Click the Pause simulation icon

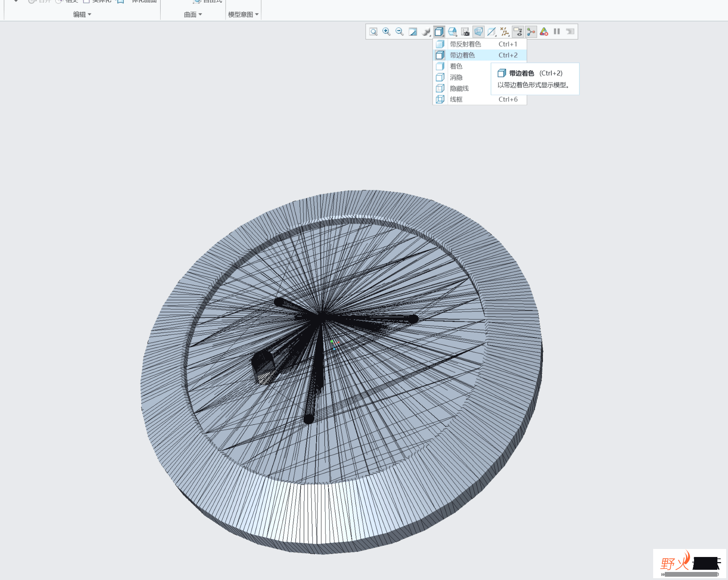pyautogui.click(x=557, y=31)
